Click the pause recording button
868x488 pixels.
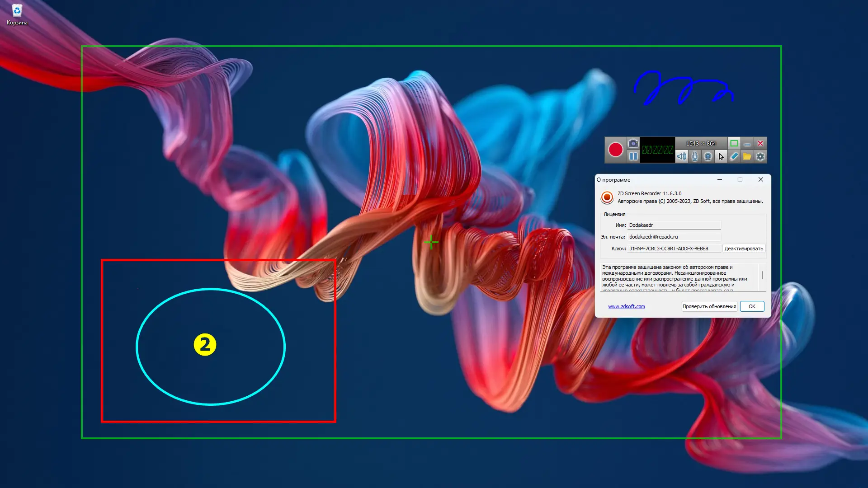pos(633,156)
